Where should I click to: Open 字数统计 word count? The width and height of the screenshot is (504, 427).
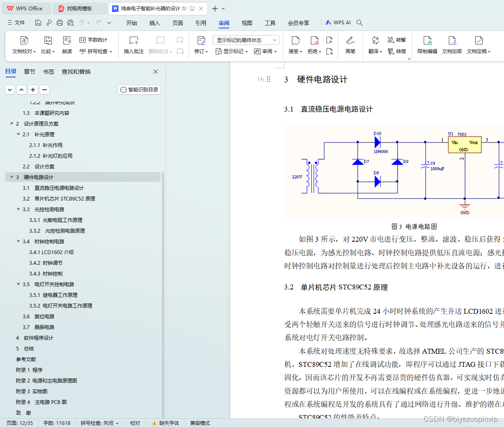(x=93, y=40)
